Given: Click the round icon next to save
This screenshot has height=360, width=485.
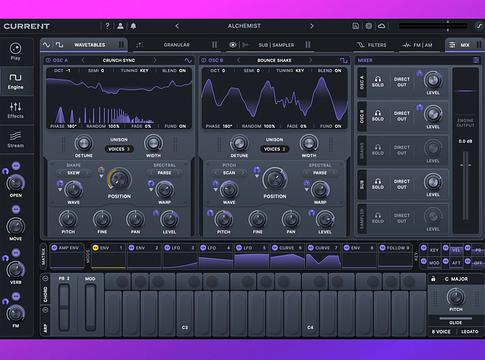Looking at the screenshot, I should click(x=369, y=26).
